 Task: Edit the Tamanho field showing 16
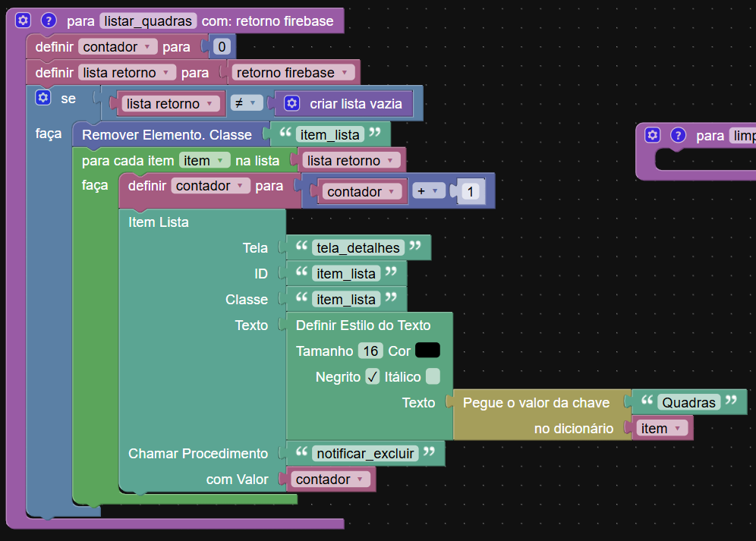pos(370,351)
